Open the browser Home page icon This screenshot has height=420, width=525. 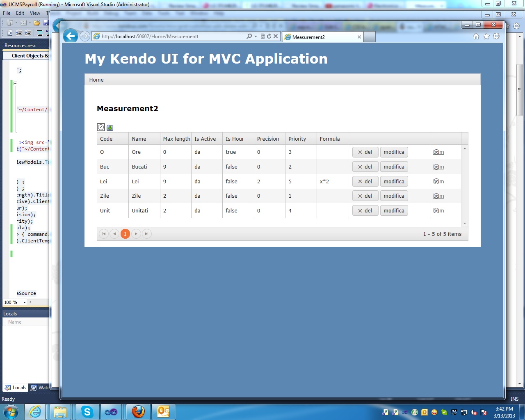pyautogui.click(x=476, y=37)
